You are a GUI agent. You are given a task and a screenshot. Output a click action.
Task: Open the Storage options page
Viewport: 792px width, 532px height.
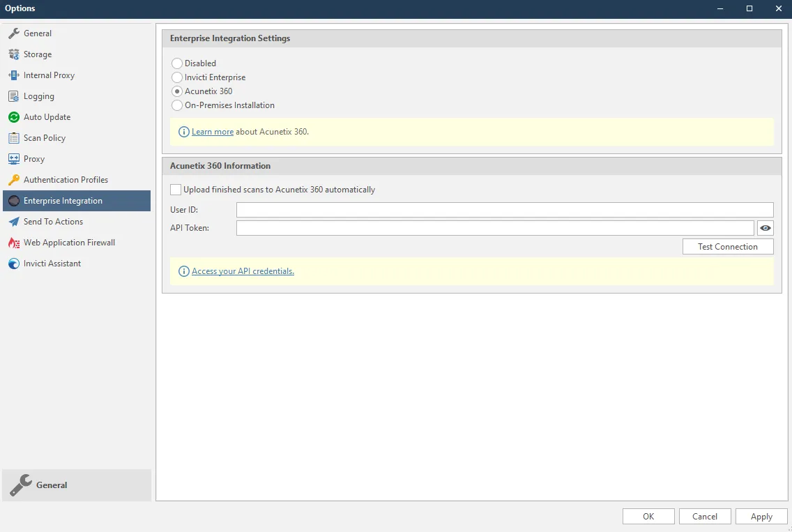[x=77, y=54]
